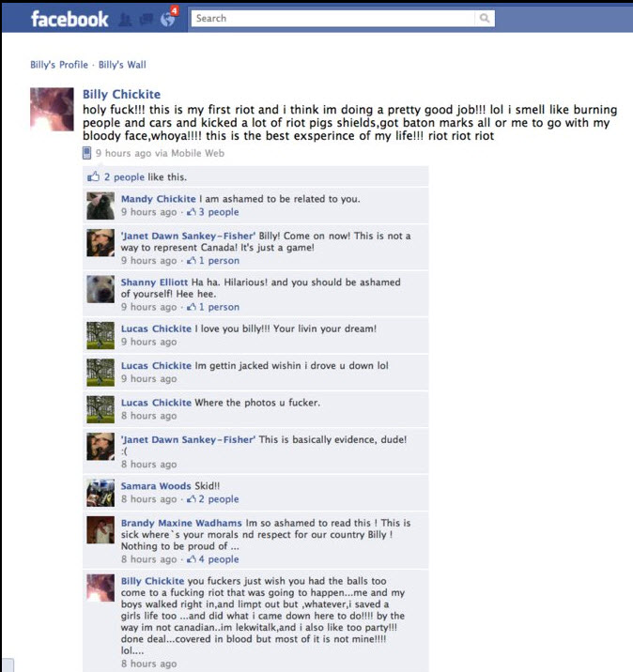Click the Search input field
Viewport: 633px width, 672px height.
pos(332,18)
